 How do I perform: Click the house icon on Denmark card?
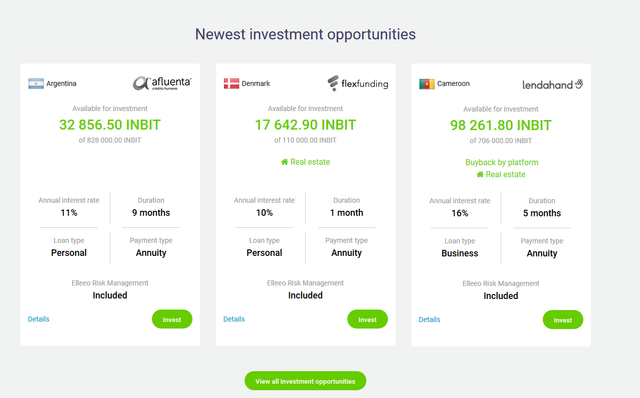[x=284, y=162]
